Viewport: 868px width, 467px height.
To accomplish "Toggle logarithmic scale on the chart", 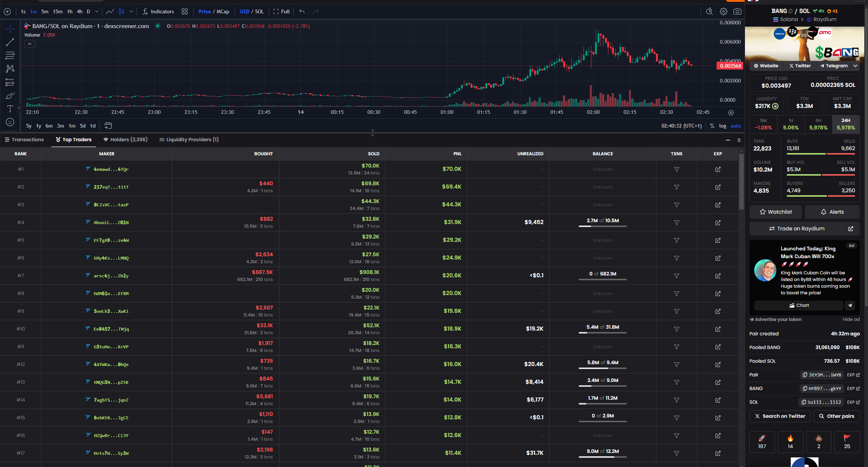I will (722, 126).
